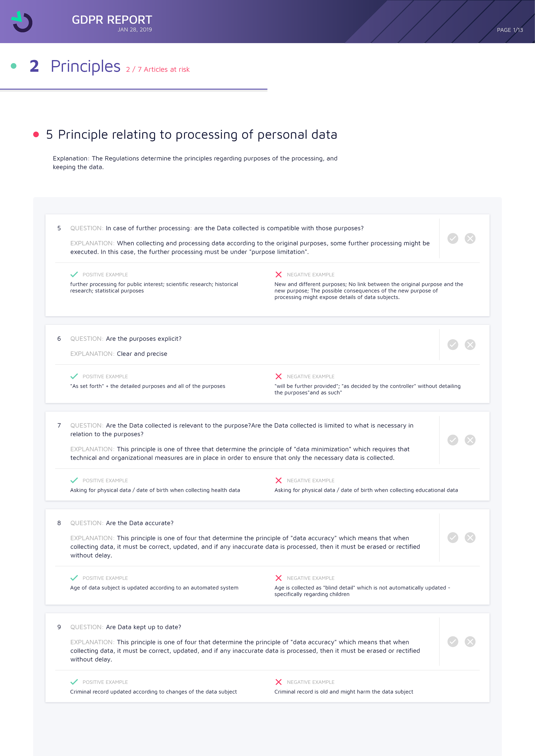The image size is (535, 756).
Task: Open the Principles section heading
Action: 85,66
